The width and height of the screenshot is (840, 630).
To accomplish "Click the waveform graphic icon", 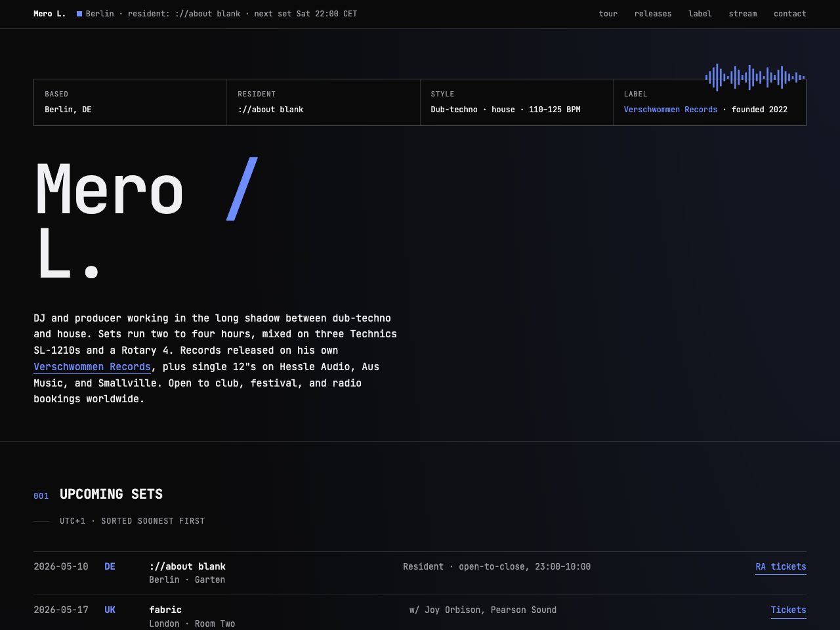I will coord(755,77).
